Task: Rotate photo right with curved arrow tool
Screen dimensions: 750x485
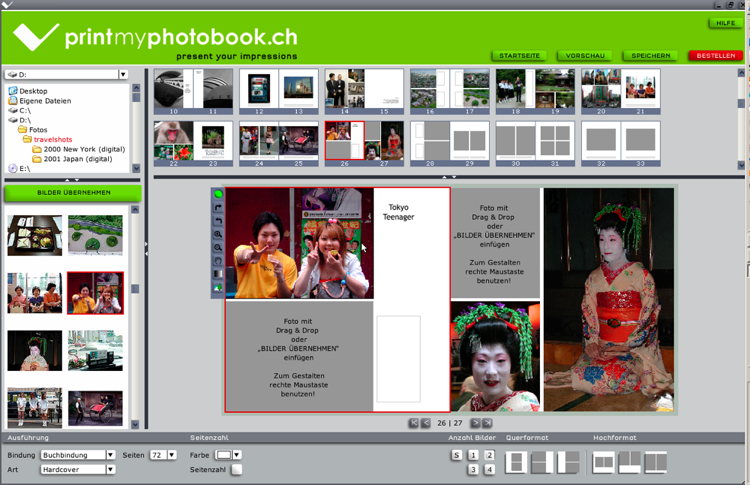Action: 218,207
